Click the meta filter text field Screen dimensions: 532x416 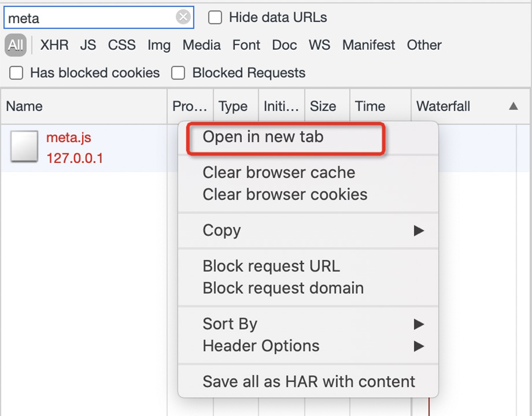89,18
